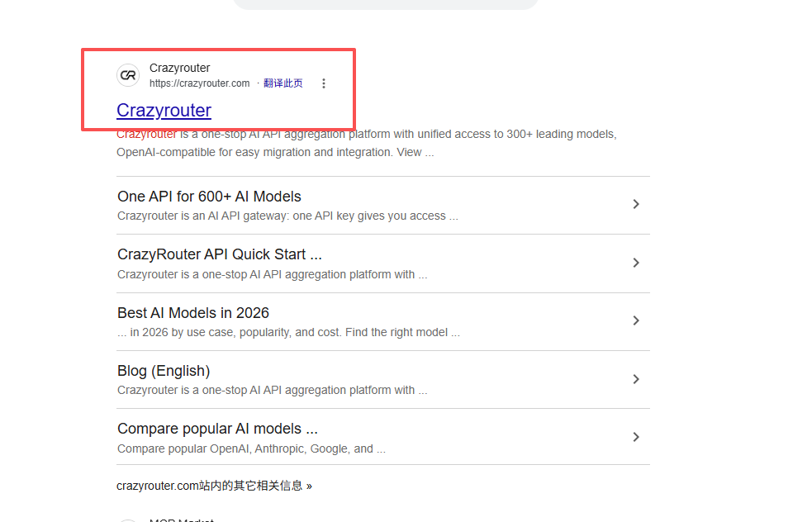Click the https://crazyrouter.com URL text

(x=199, y=83)
